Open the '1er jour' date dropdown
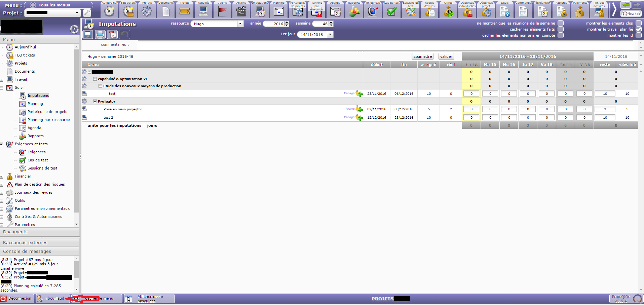The image size is (644, 305). pos(330,35)
